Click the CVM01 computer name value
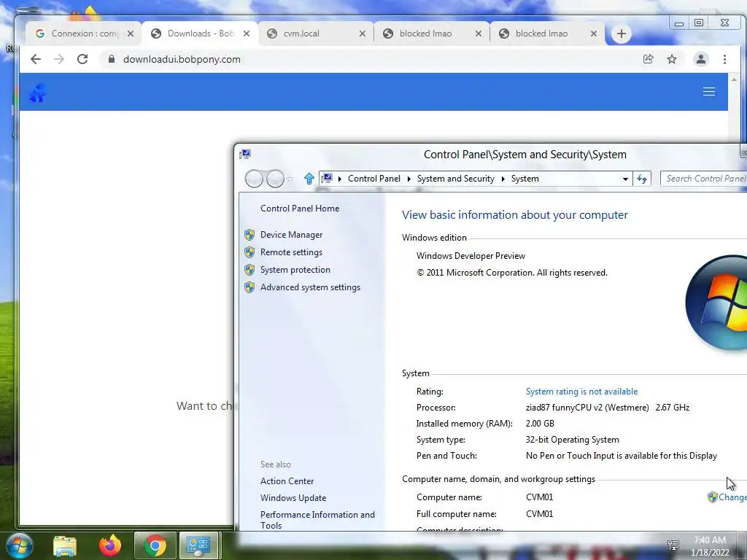This screenshot has height=560, width=747. tap(539, 497)
